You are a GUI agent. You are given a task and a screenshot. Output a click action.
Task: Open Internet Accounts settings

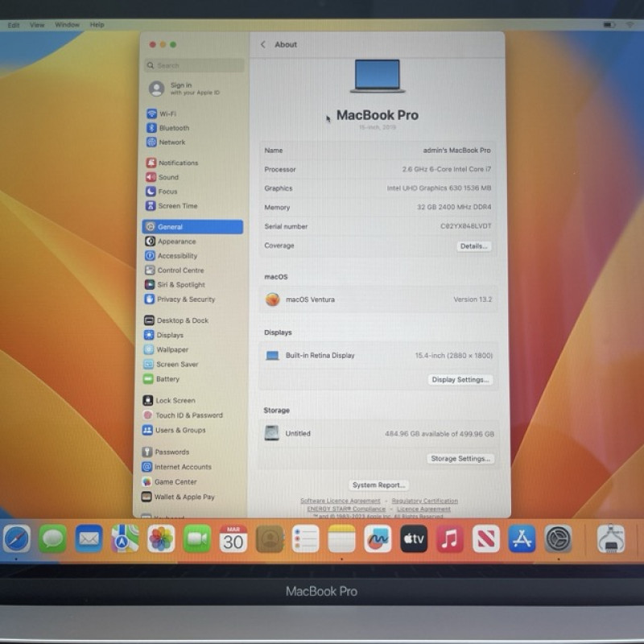(176, 467)
